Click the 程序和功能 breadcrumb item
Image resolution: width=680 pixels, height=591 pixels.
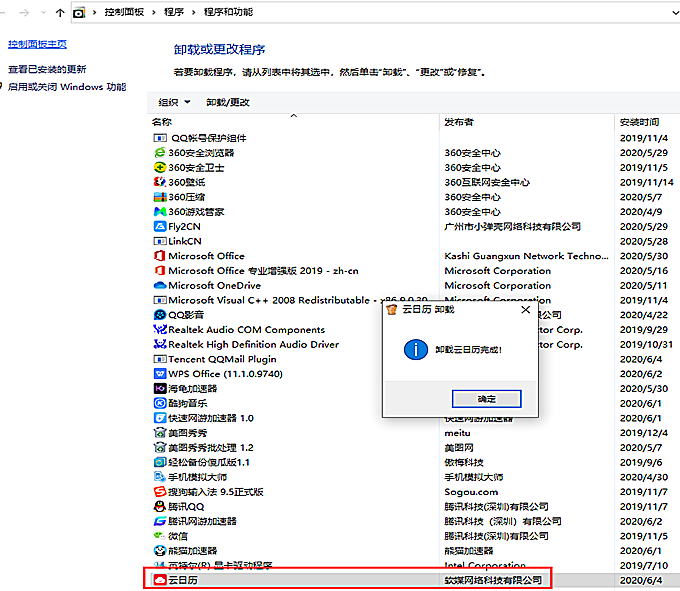tap(228, 12)
